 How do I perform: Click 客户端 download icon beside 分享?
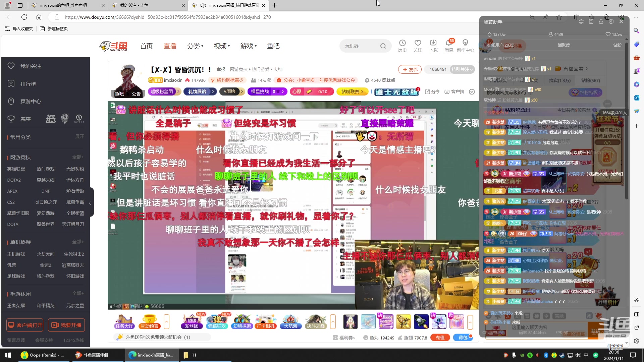(454, 92)
